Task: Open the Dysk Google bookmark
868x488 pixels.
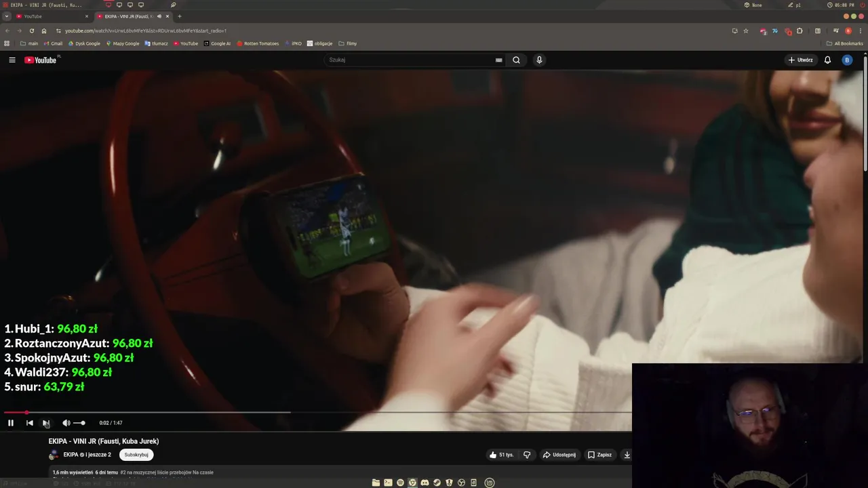Action: pyautogui.click(x=83, y=43)
